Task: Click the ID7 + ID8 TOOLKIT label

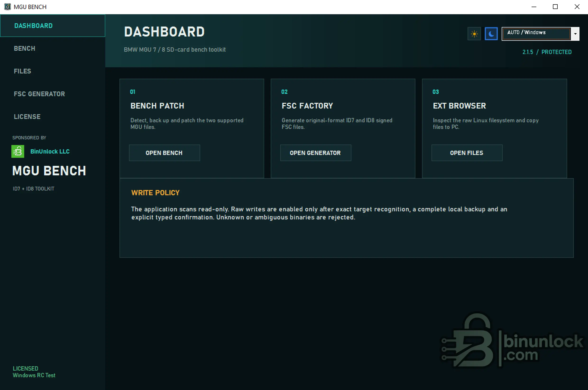Action: coord(34,189)
